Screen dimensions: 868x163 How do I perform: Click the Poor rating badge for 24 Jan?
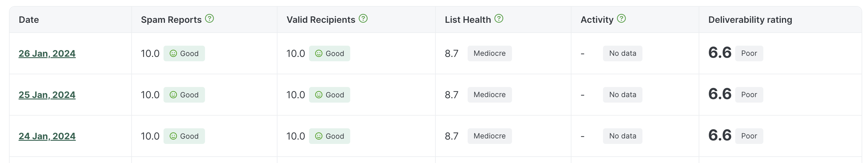(749, 136)
